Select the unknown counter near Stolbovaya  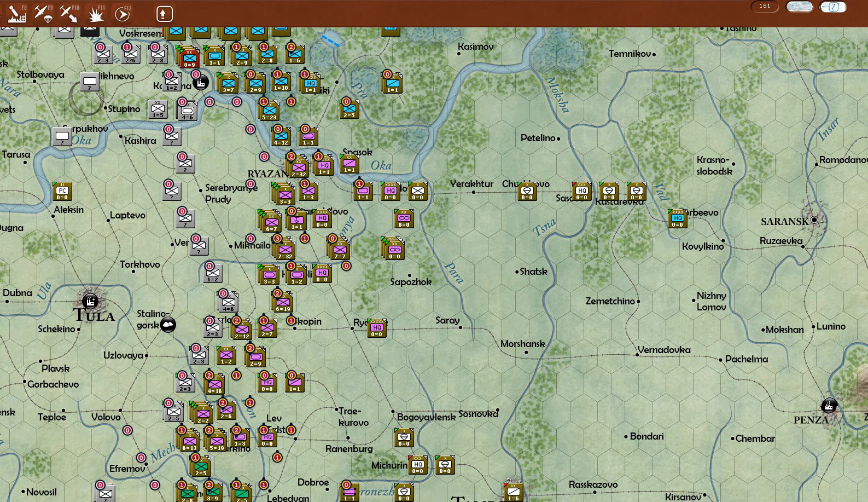(x=90, y=82)
